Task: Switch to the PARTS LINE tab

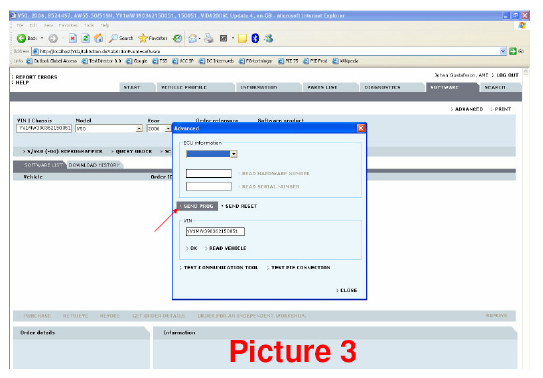Action: 322,87
